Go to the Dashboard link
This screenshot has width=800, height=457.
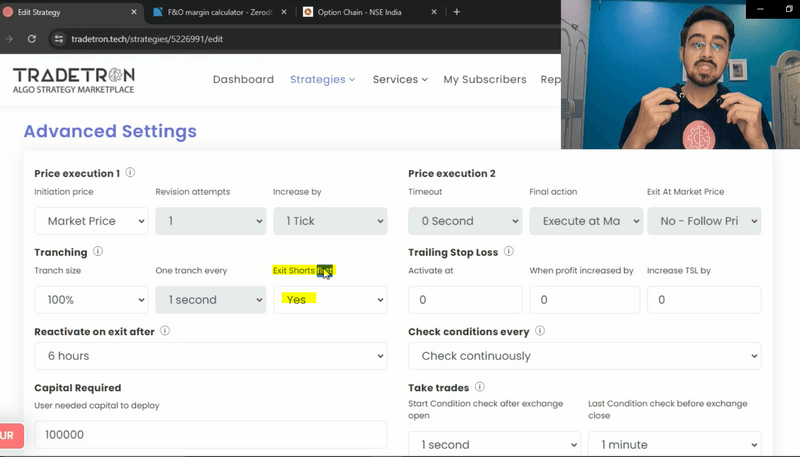tap(243, 80)
